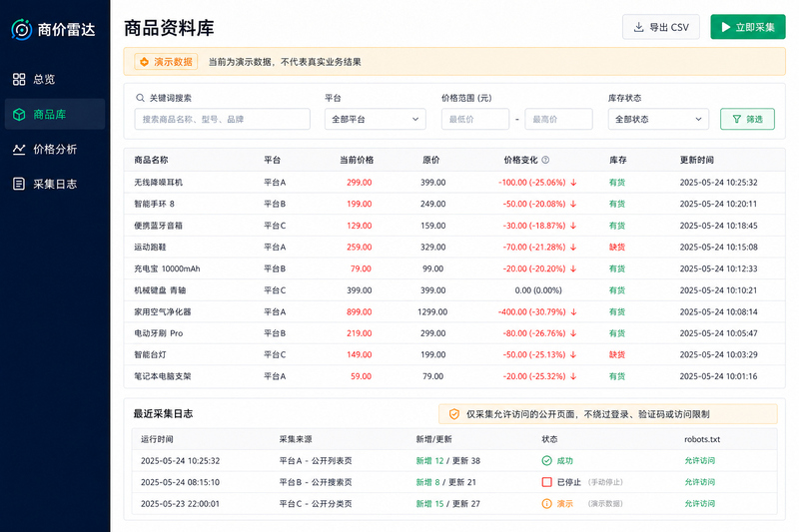
Task: Click the orange info icon beside 演示
Action: pos(546,503)
